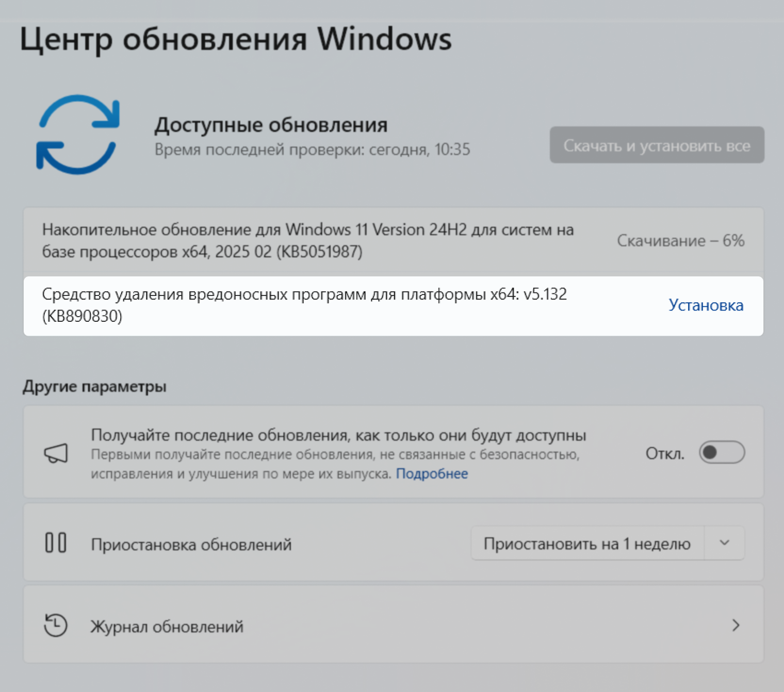Select the KB5051987 cumulative update row text
784x692 pixels.
(308, 240)
